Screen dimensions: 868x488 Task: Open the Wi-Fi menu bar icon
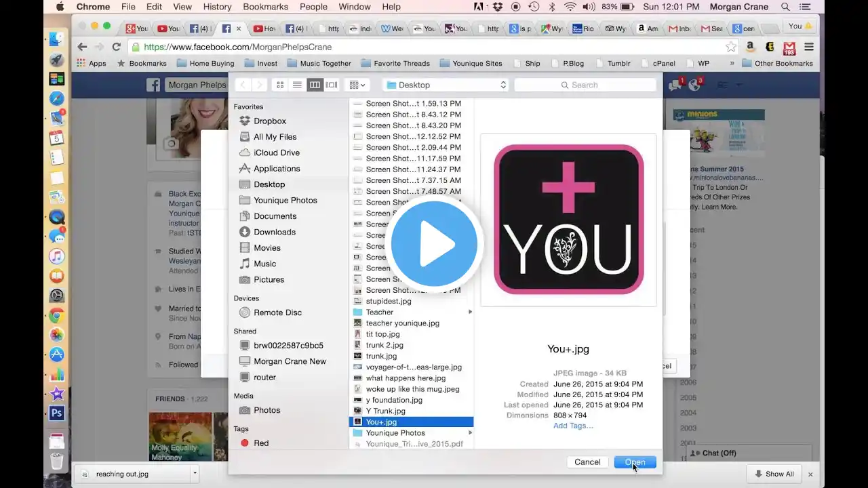click(x=570, y=7)
